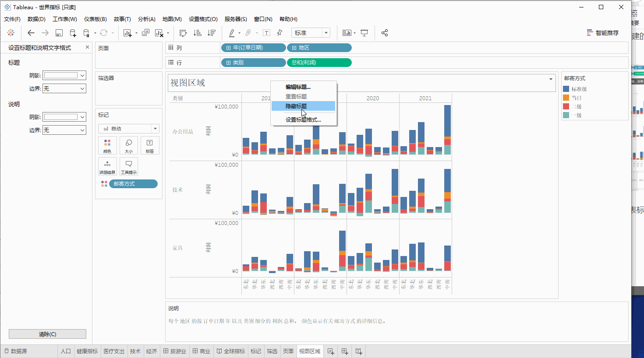The height and width of the screenshot is (358, 644).
Task: Click the 年(订单日期) pill on columns
Action: point(254,48)
